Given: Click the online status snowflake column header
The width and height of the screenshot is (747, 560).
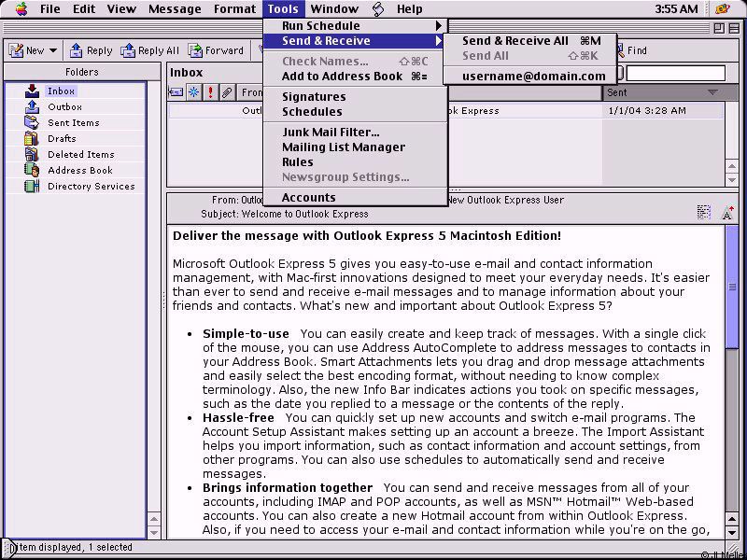Looking at the screenshot, I should click(x=193, y=92).
